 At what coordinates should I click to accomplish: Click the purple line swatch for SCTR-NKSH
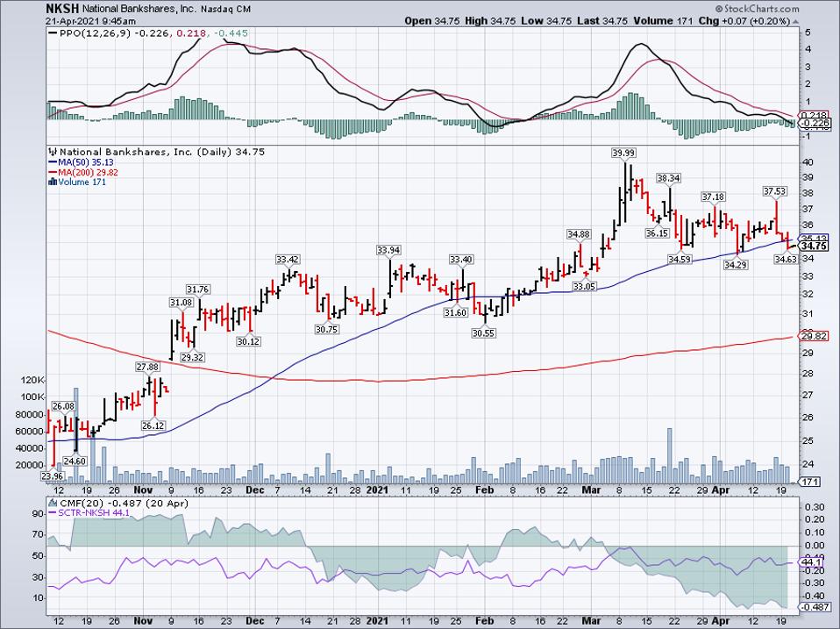point(53,513)
